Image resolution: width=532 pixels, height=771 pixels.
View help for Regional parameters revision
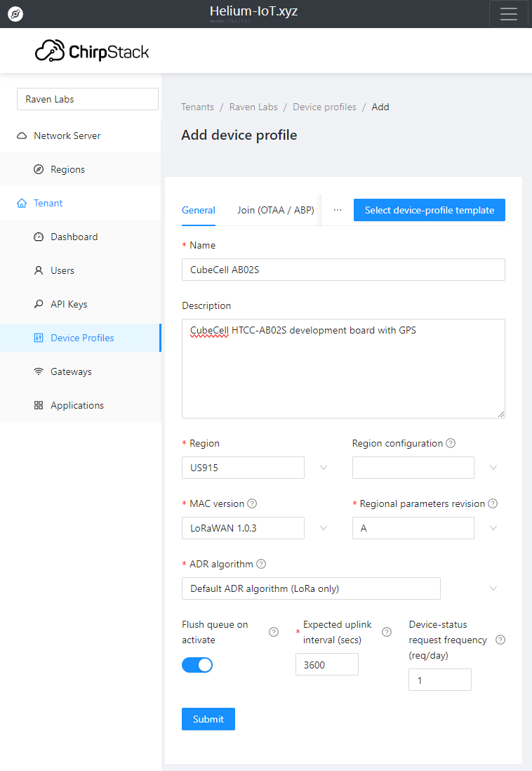coord(493,503)
